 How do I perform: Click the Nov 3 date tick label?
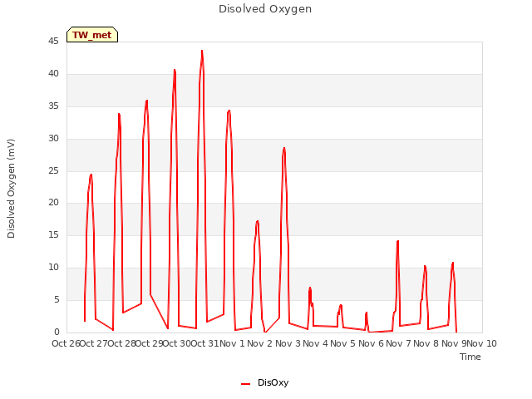(288, 343)
